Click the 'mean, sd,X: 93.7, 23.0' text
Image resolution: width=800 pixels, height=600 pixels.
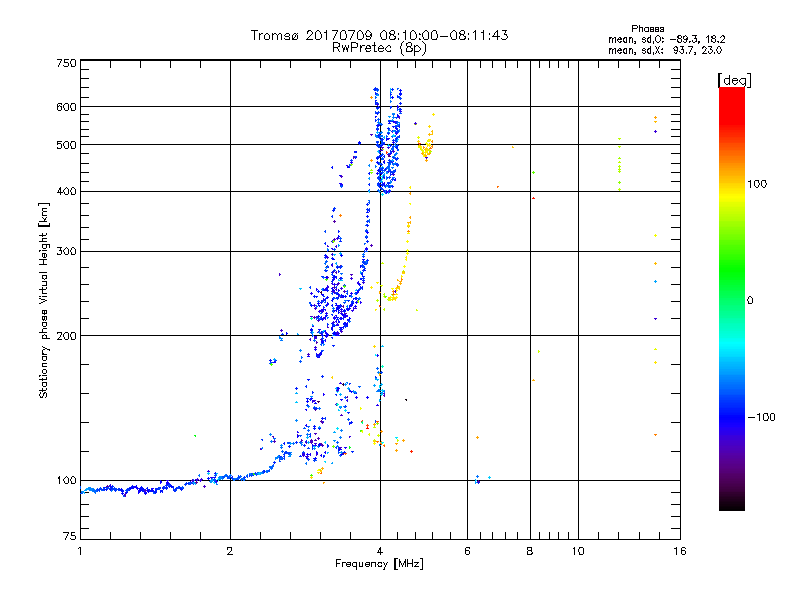[x=665, y=50]
